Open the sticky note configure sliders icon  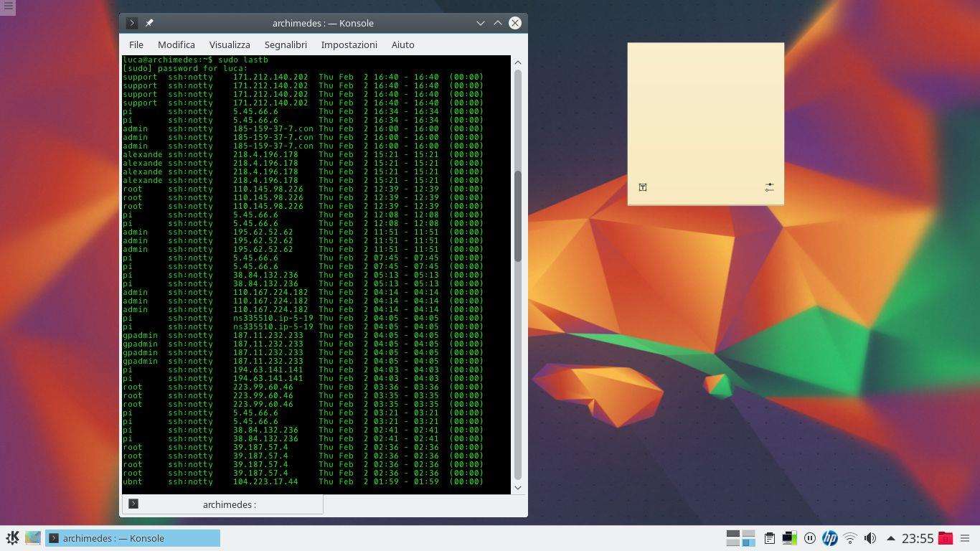tap(769, 187)
